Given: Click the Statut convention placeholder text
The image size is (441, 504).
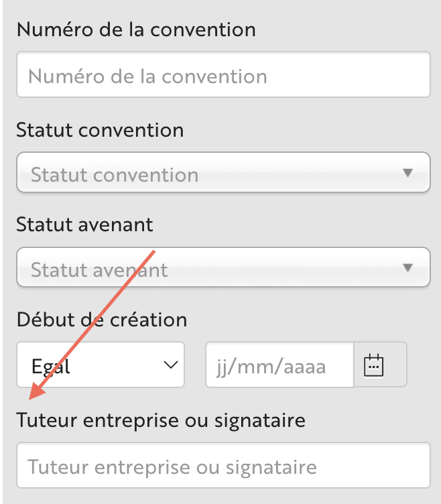Looking at the screenshot, I should (115, 175).
